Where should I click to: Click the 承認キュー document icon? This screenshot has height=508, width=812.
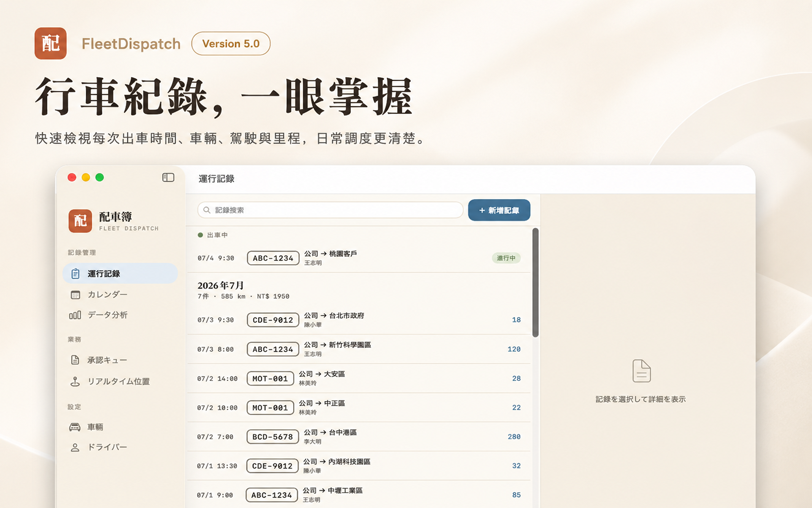(x=75, y=360)
